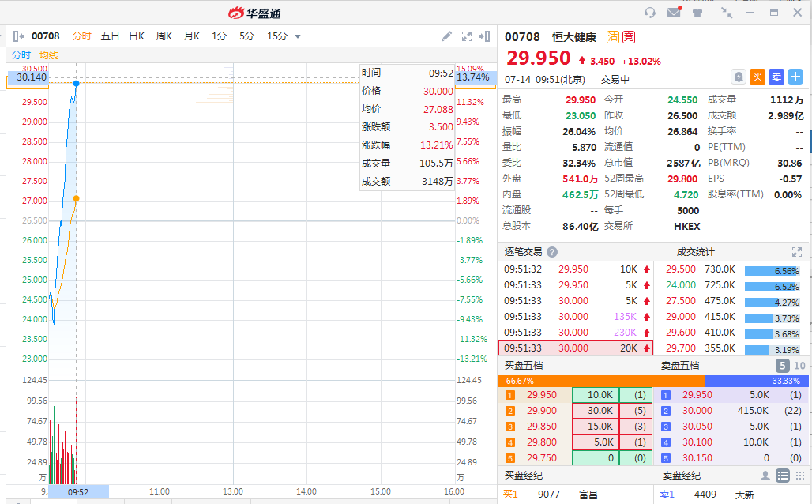The height and width of the screenshot is (504, 812).
Task: Click the blue 卖 sell button
Action: [776, 77]
